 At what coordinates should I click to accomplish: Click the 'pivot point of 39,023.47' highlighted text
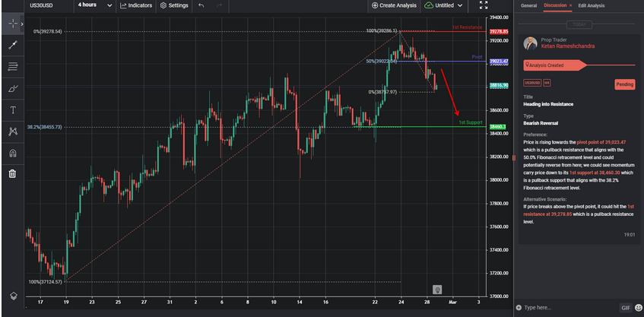pos(601,142)
